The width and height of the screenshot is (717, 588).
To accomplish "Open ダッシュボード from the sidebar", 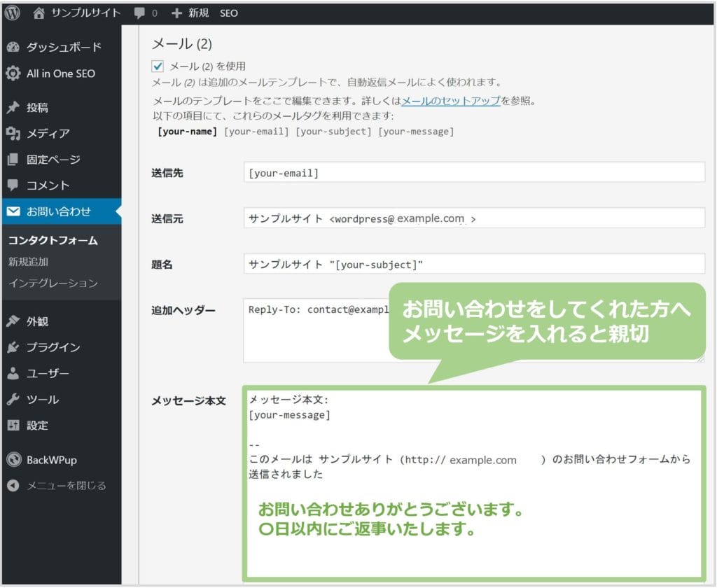I will [x=63, y=47].
